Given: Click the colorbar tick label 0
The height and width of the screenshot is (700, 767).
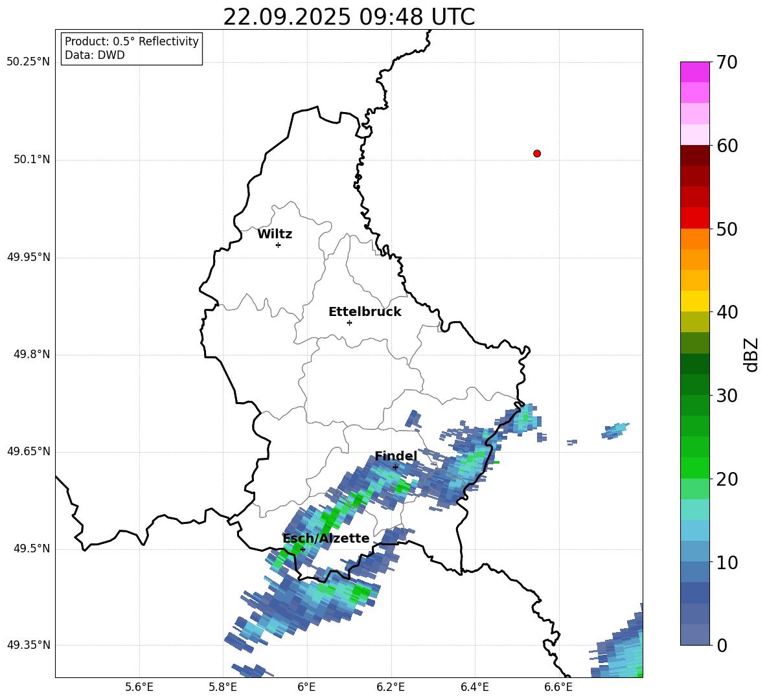Looking at the screenshot, I should (722, 646).
